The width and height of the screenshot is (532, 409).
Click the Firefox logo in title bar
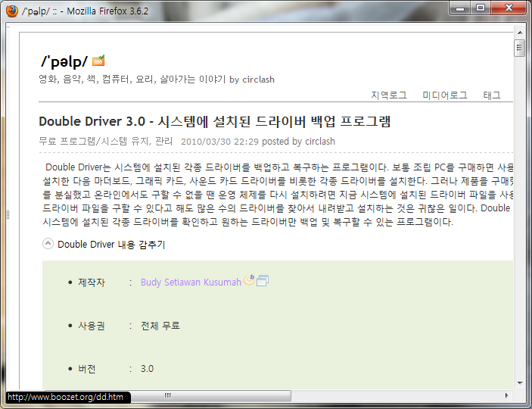point(11,11)
